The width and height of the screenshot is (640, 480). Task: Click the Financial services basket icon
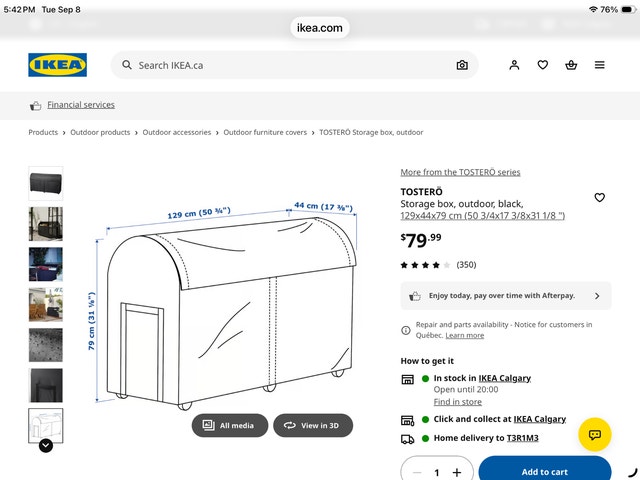point(36,106)
